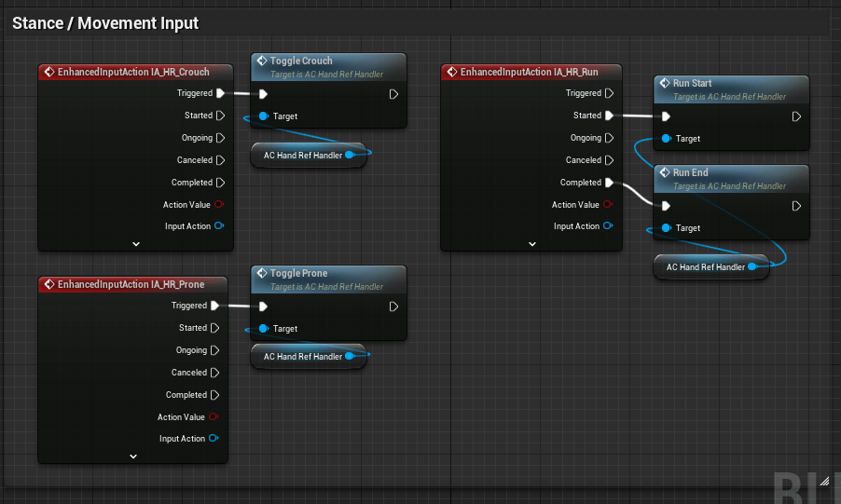Select the EnhancedInputAction IA_HR_Prone node header
This screenshot has width=841, height=504.
pos(131,284)
